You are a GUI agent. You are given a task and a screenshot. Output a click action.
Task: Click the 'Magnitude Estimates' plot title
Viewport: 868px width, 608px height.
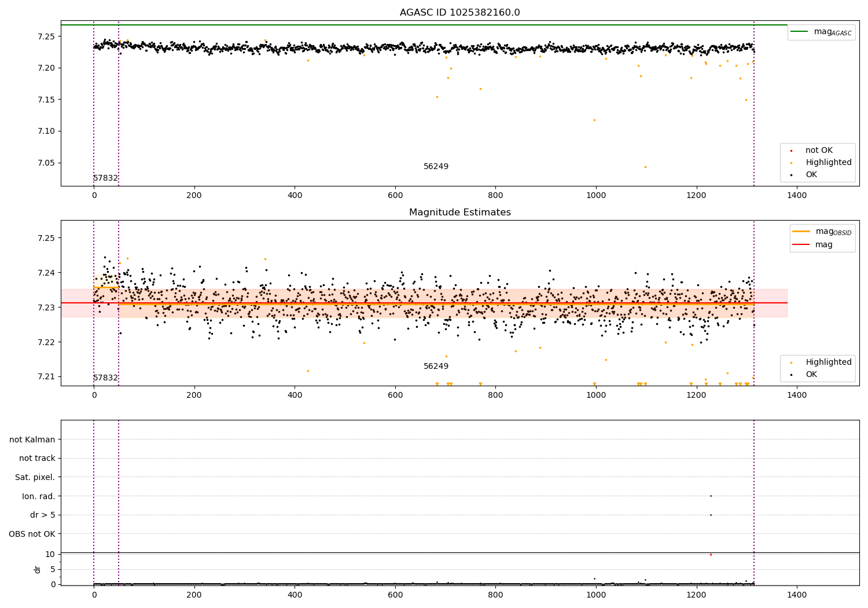pos(460,213)
